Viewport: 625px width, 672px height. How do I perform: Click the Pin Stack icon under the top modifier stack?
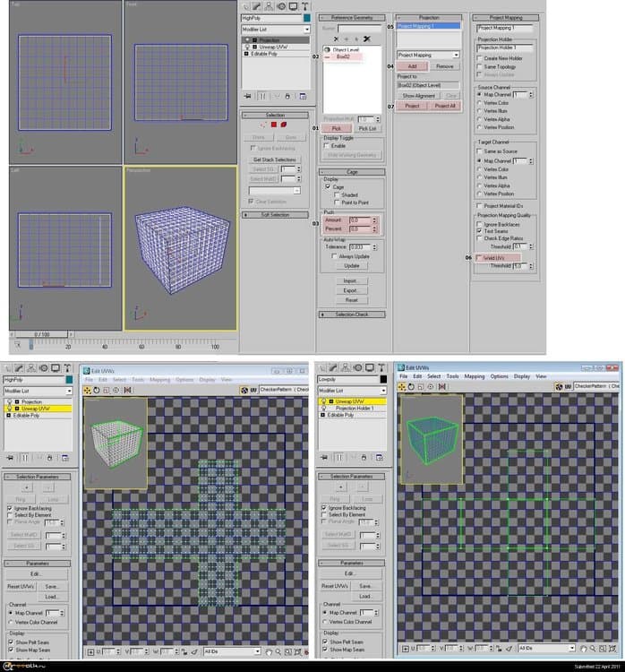(x=248, y=97)
